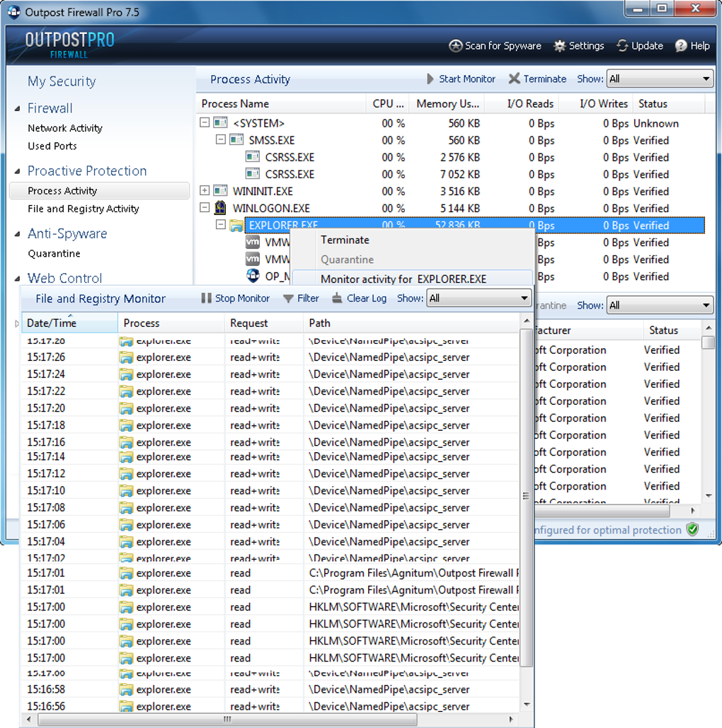The height and width of the screenshot is (728, 722).
Task: Click the OP_ Outpost process icon
Action: 253,276
